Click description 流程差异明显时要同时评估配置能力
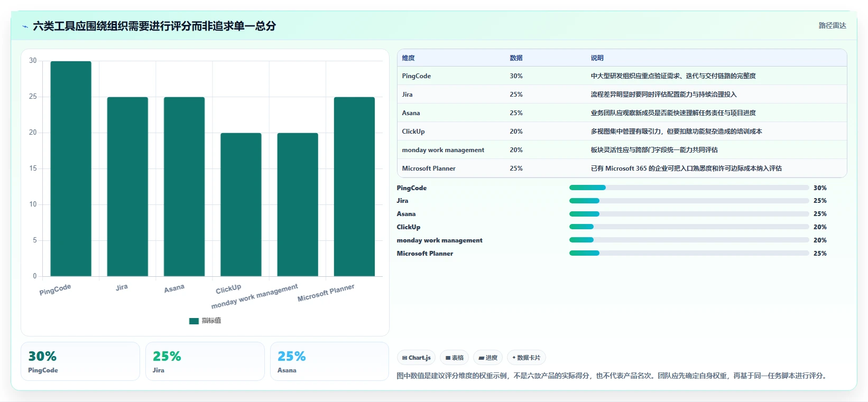Viewport: 868px width, 402px height. pos(664,95)
